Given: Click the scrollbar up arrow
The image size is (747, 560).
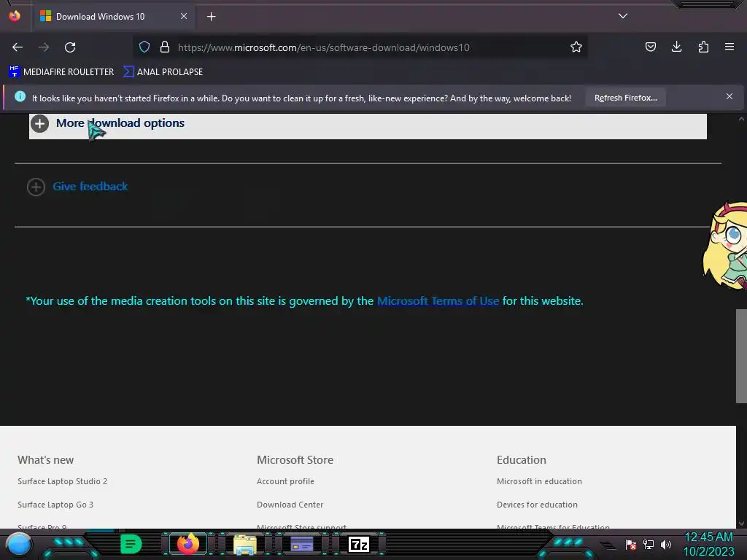Looking at the screenshot, I should click(x=741, y=119).
